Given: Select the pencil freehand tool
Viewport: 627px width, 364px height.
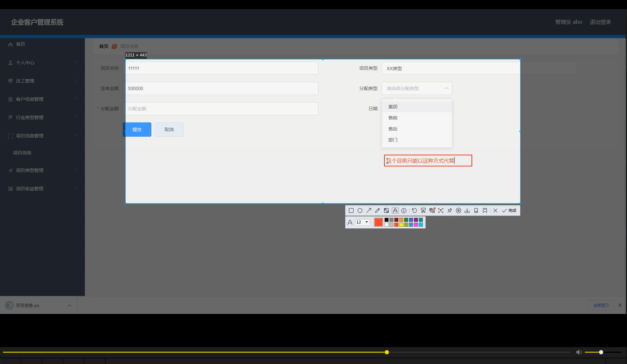Looking at the screenshot, I should pos(378,211).
